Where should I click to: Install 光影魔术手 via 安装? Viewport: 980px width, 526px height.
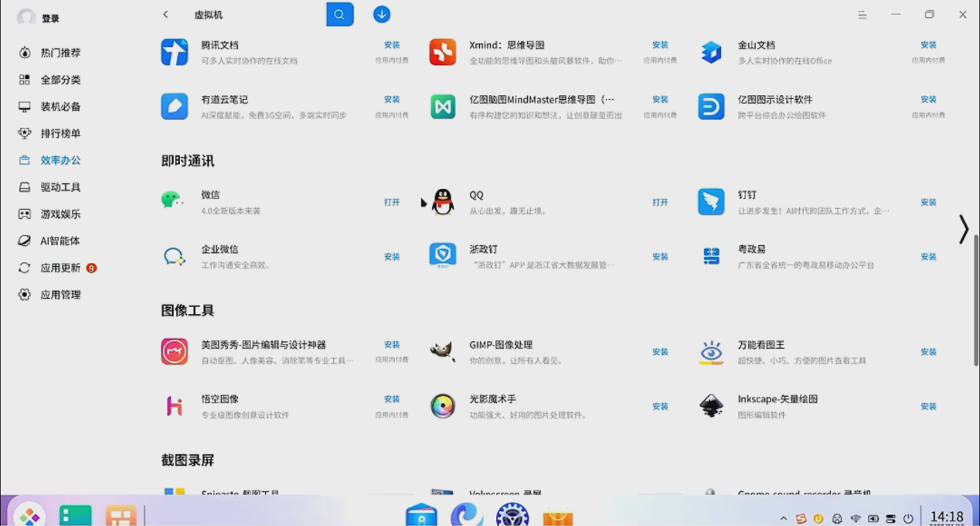(660, 405)
